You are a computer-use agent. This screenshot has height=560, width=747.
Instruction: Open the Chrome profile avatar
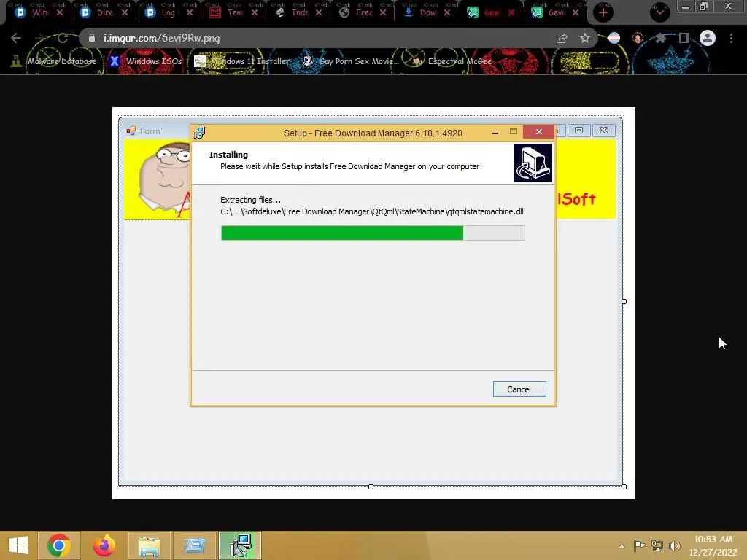tap(708, 38)
